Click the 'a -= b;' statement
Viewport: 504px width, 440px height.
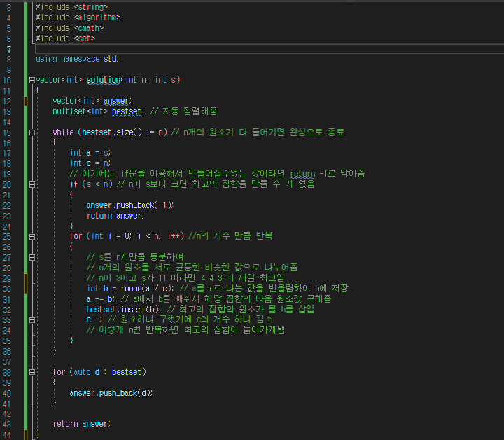tap(100, 299)
